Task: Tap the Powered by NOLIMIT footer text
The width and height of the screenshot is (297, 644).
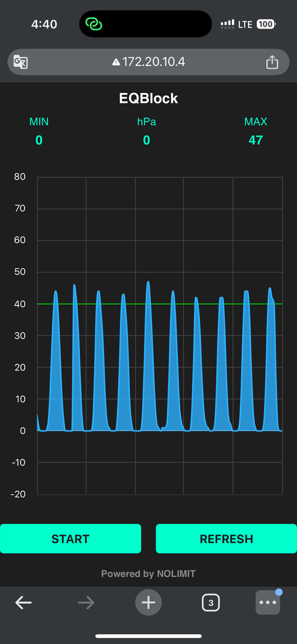Action: click(x=148, y=574)
